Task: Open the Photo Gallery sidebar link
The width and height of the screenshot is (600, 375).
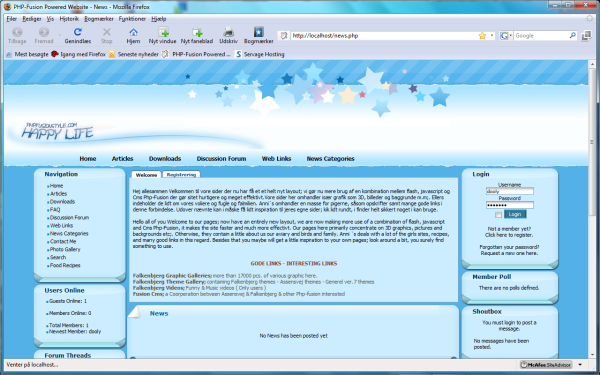Action: (x=65, y=249)
